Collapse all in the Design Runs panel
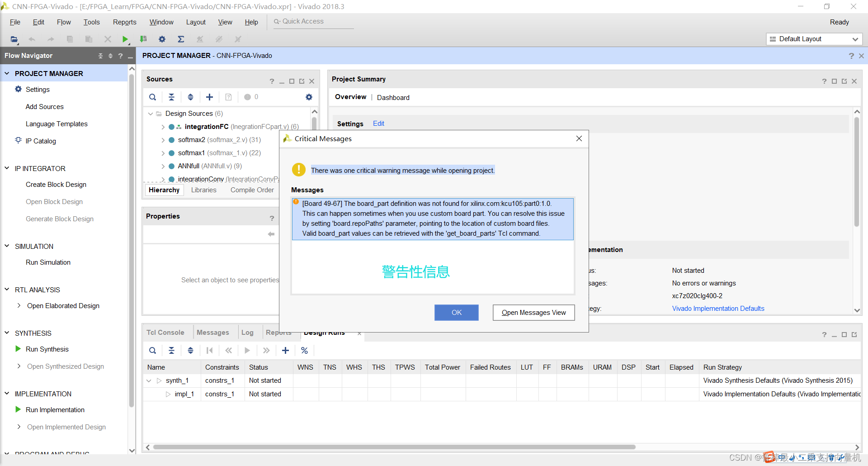Viewport: 868px width, 466px height. (x=171, y=350)
